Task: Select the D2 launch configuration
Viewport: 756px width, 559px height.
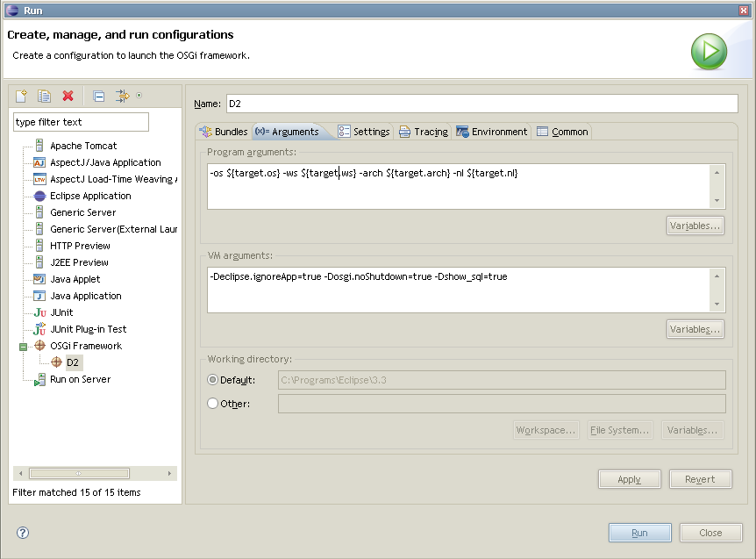Action: point(72,362)
